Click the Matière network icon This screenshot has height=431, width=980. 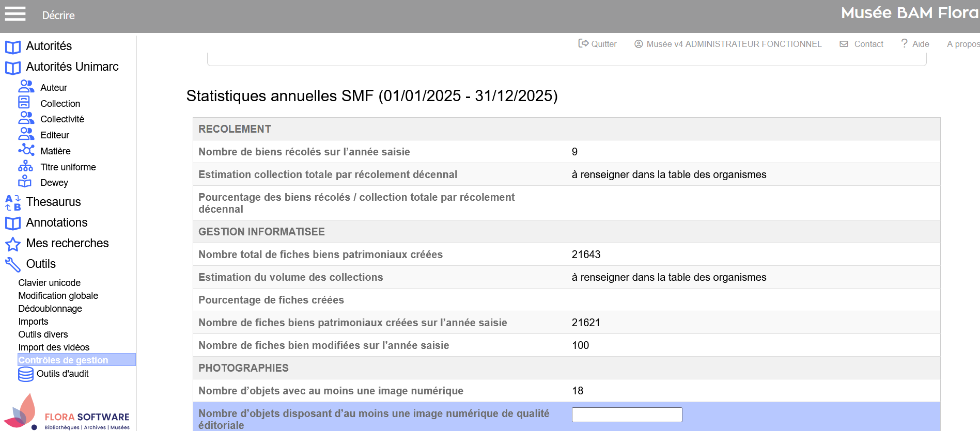26,150
